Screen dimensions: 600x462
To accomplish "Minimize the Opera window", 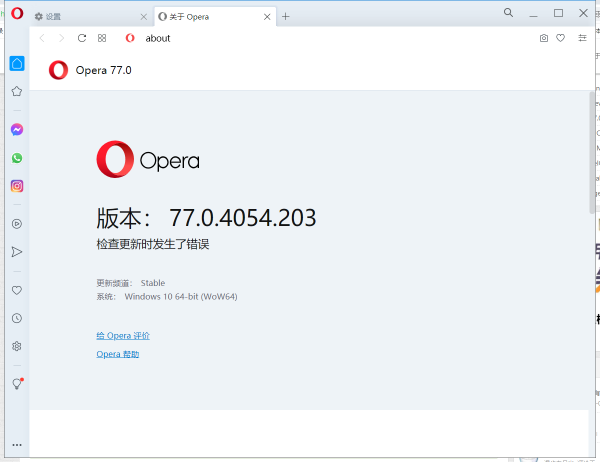I will (533, 15).
